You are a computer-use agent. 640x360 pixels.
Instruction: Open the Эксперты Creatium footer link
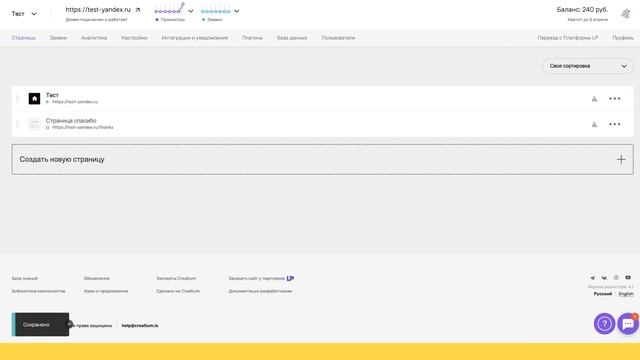tap(176, 278)
